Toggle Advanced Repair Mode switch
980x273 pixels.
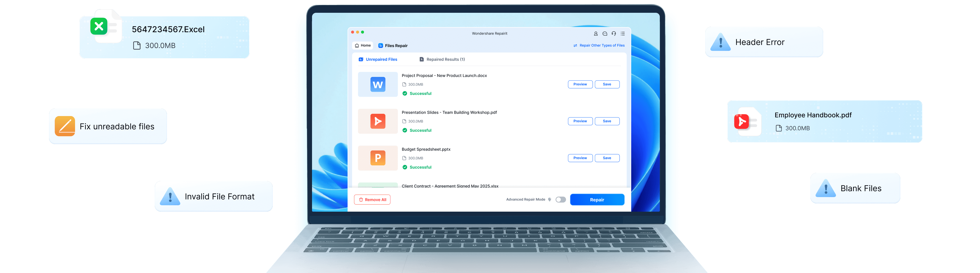tap(561, 200)
